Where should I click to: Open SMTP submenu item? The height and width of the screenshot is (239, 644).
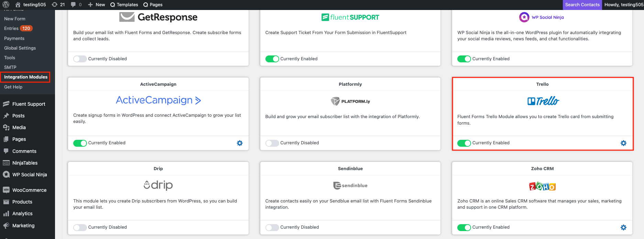pyautogui.click(x=10, y=67)
